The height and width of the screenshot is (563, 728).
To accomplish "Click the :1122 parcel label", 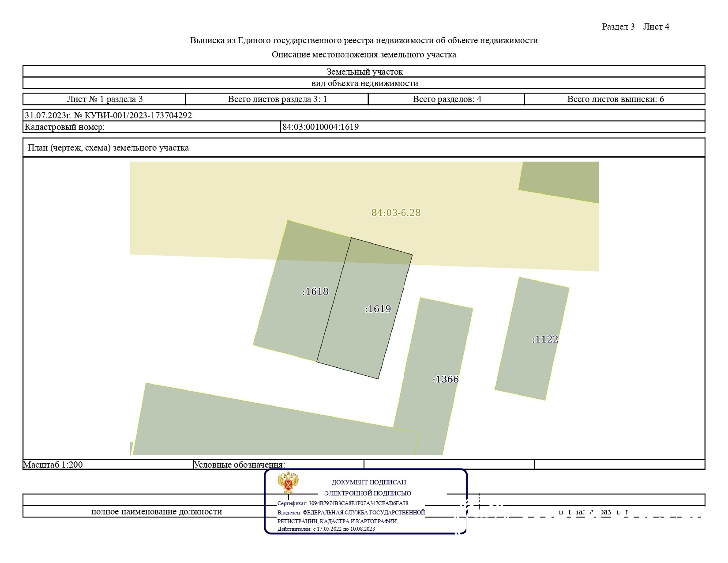I will click(x=545, y=339).
